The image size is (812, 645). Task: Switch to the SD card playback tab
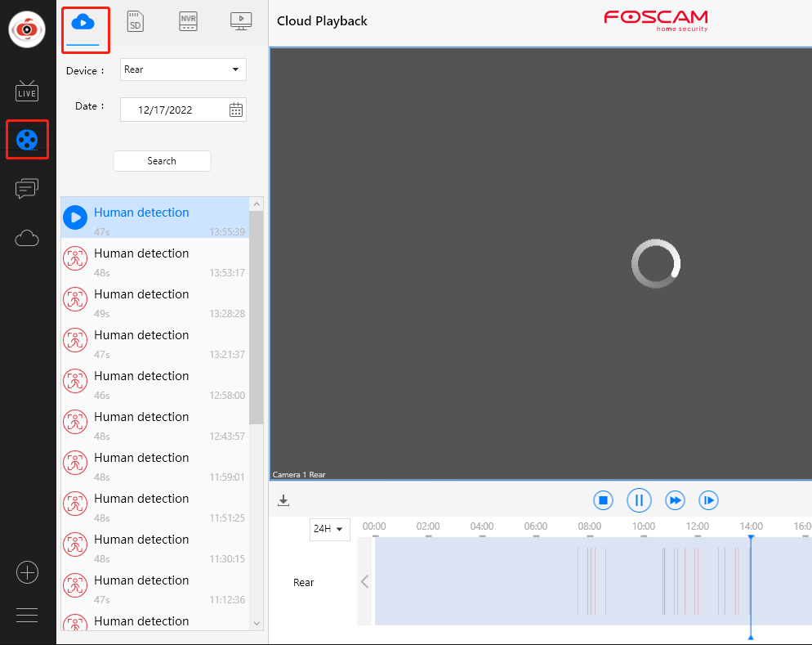coord(136,23)
